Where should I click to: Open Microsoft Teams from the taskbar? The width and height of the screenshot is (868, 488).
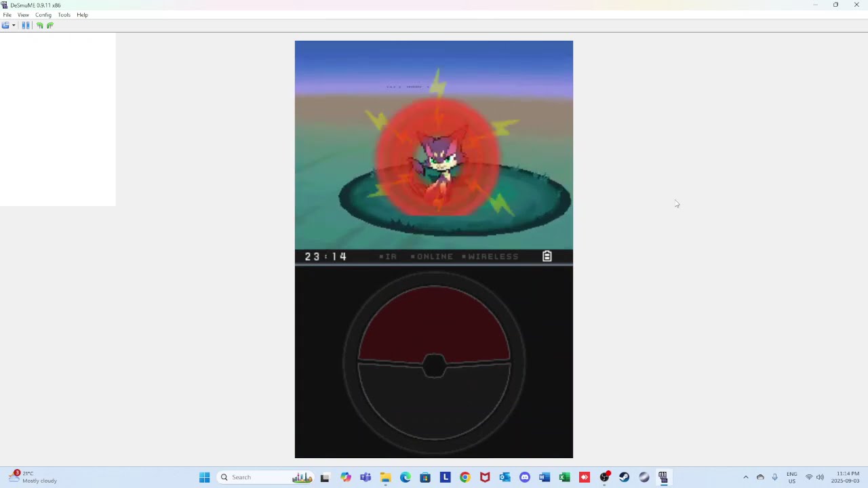pos(366,477)
